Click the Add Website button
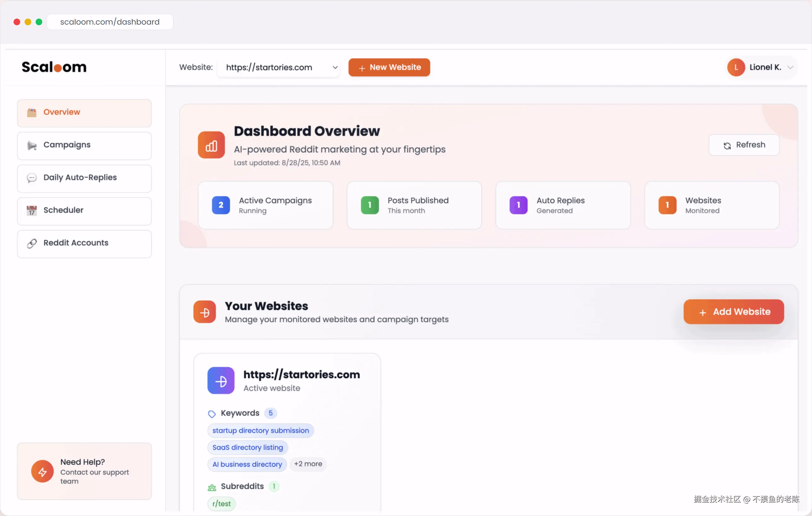Screen dimensions: 812x516 pyautogui.click(x=734, y=312)
